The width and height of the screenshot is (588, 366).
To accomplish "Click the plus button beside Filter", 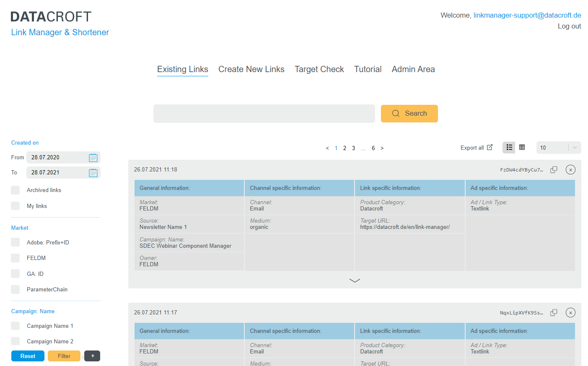I will (x=92, y=356).
